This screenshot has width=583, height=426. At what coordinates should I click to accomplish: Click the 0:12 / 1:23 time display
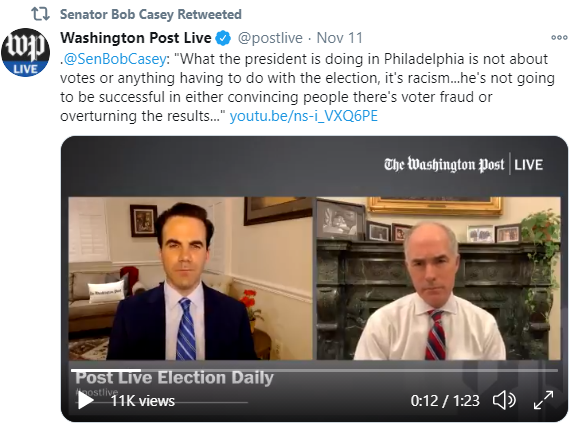pyautogui.click(x=445, y=401)
